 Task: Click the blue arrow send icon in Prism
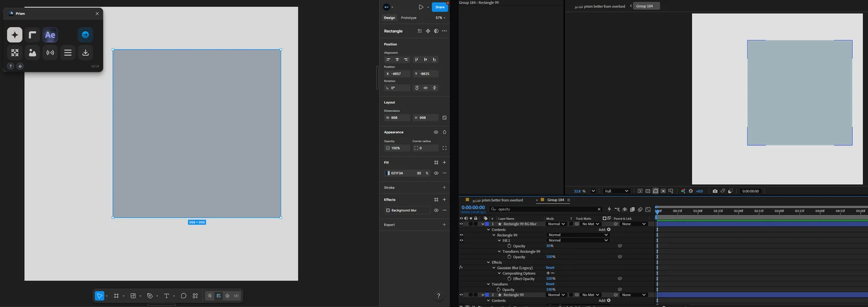click(85, 35)
